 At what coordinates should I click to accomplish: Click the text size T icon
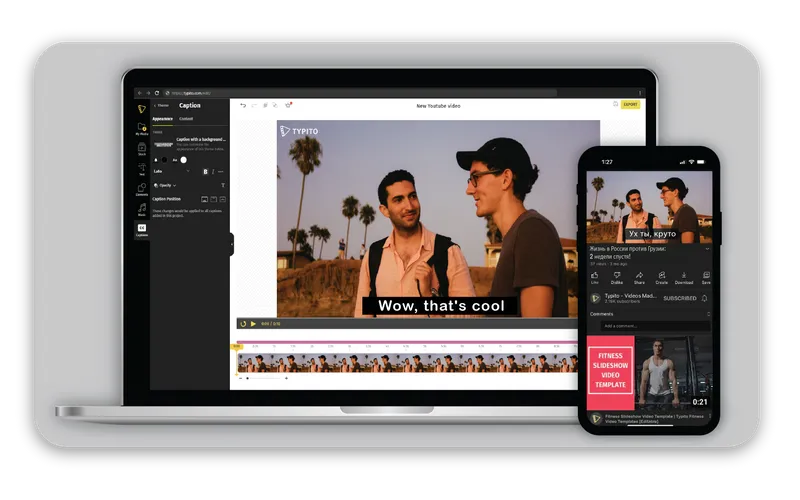point(223,185)
